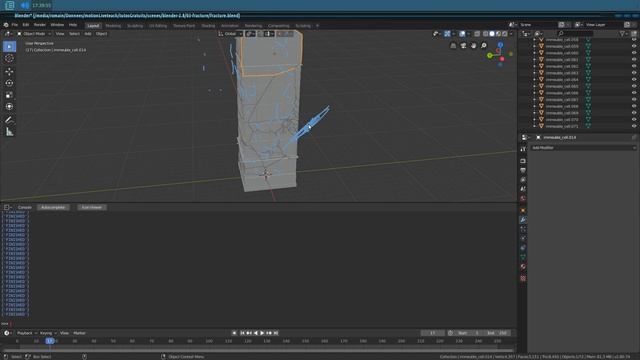The width and height of the screenshot is (640, 360).
Task: Select the Select Box tool
Action: tap(9, 47)
